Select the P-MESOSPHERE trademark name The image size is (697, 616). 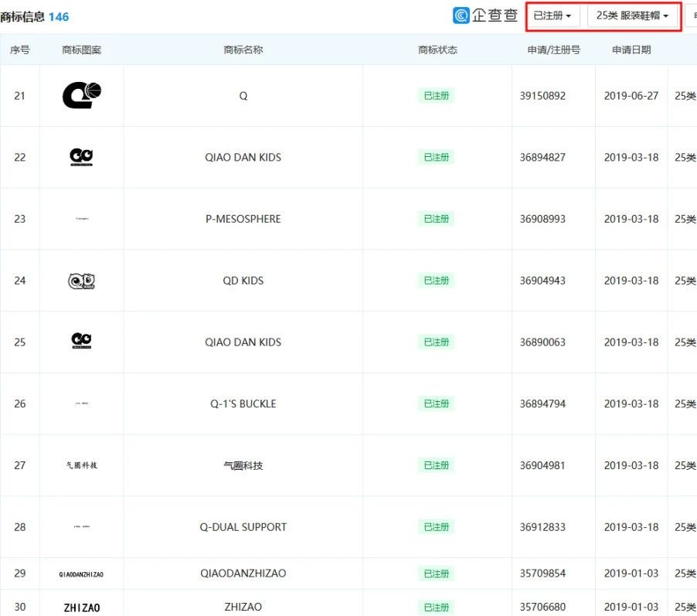243,219
